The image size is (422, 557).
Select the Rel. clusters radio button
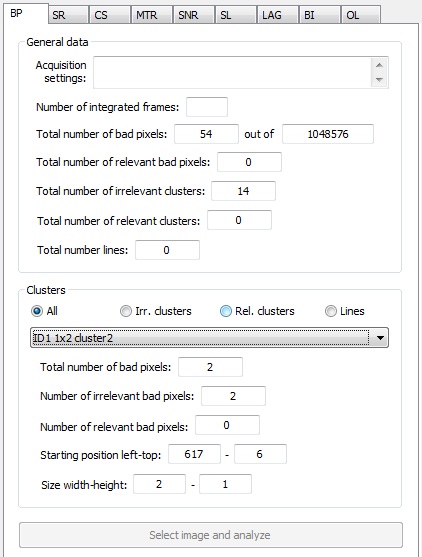coord(226,311)
